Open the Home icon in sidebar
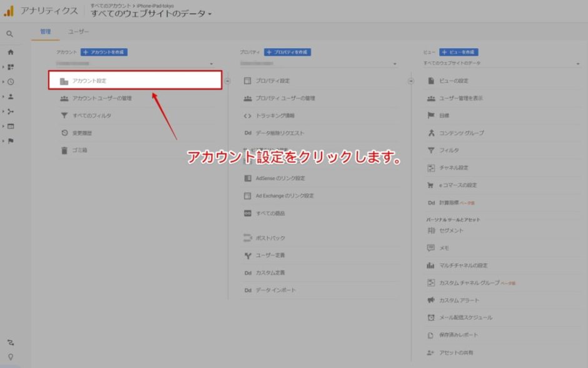The height and width of the screenshot is (368, 588). pyautogui.click(x=10, y=52)
